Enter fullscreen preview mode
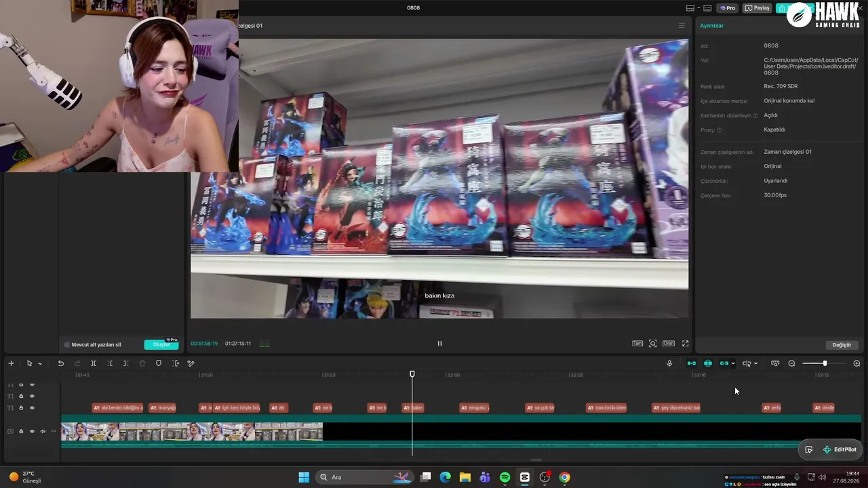This screenshot has width=868, height=488. coord(685,344)
